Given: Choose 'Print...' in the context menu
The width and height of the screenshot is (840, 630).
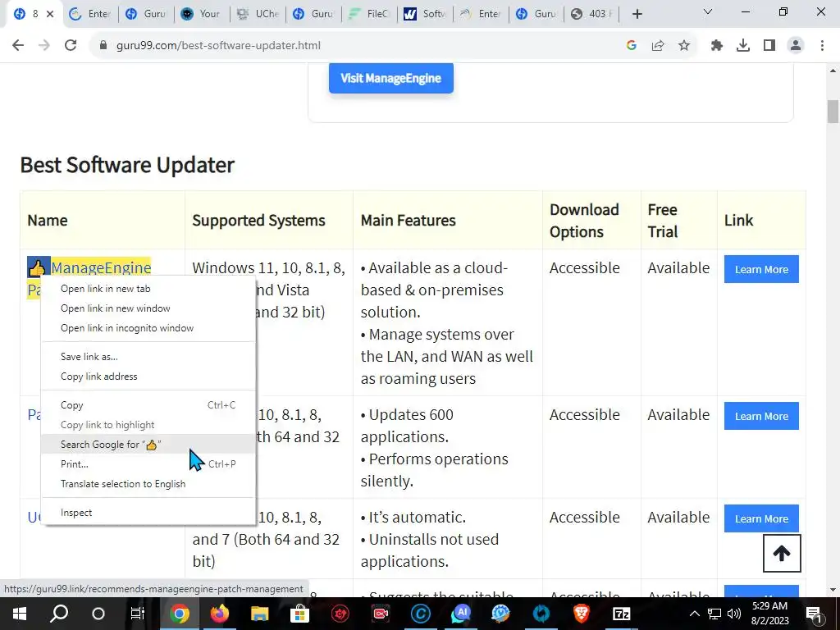Looking at the screenshot, I should pos(148,464).
